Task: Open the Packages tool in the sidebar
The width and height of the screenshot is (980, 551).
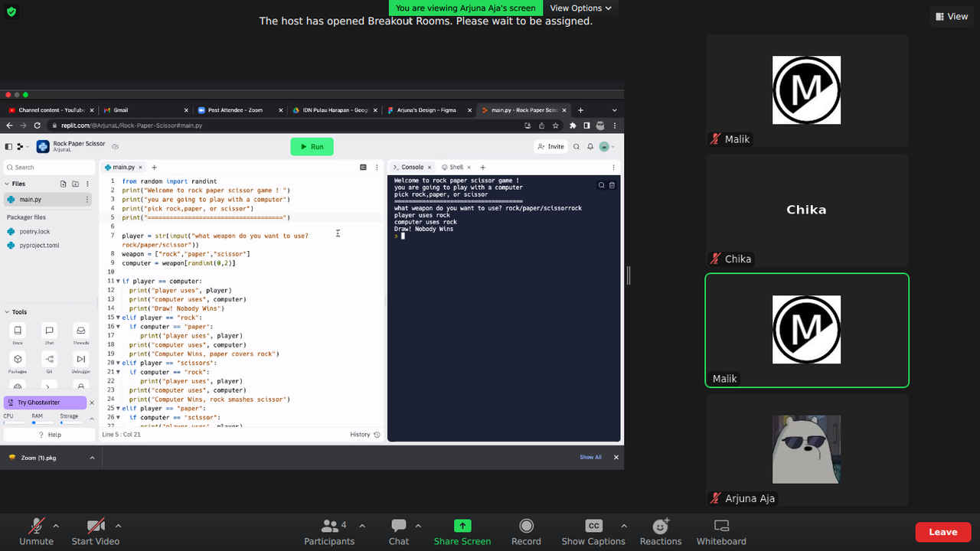Action: point(17,359)
